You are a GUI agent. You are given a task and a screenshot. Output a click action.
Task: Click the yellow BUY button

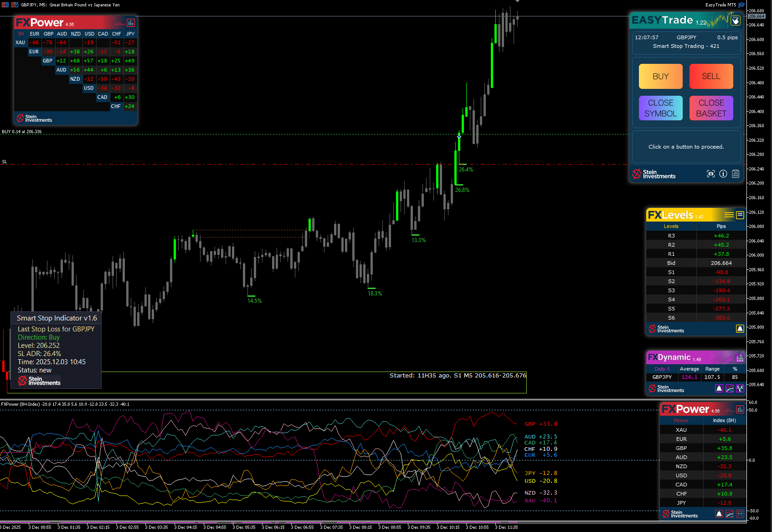[x=661, y=76]
